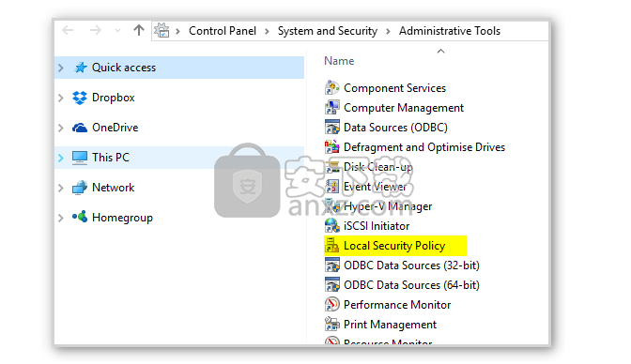Select the Hyper-V Manager label
The width and height of the screenshot is (631, 364).
pos(388,206)
